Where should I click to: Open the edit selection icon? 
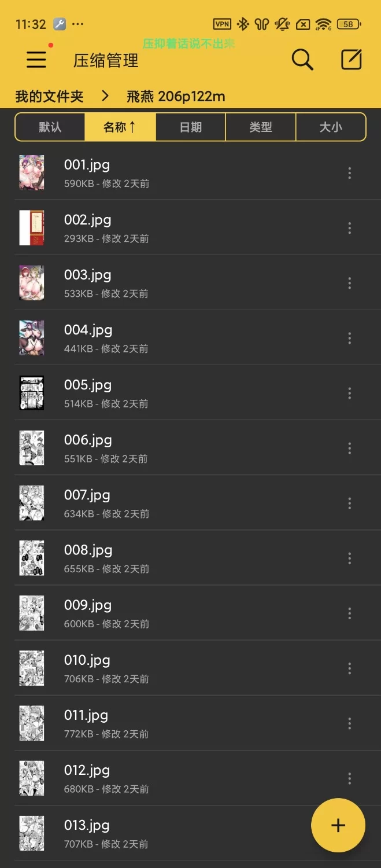click(352, 60)
